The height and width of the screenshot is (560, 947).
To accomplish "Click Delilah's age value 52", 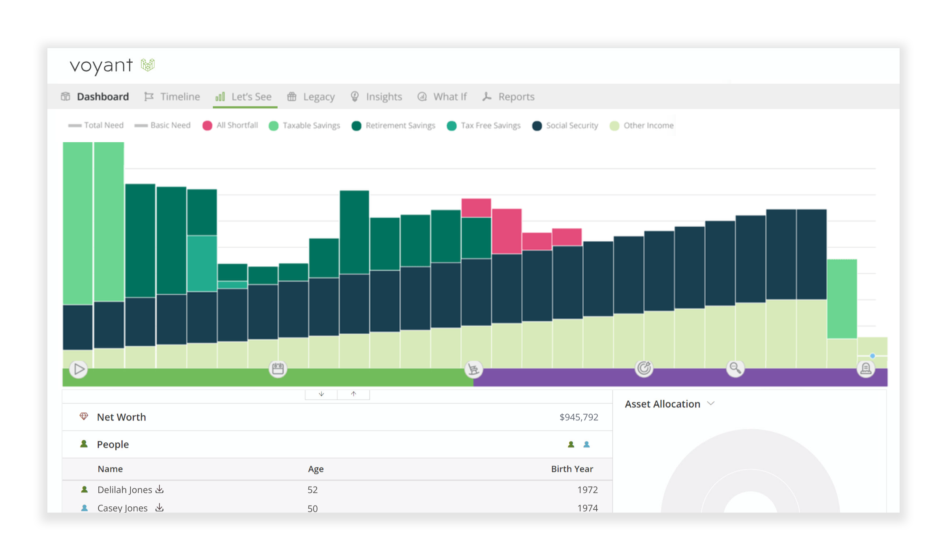I will 312,490.
